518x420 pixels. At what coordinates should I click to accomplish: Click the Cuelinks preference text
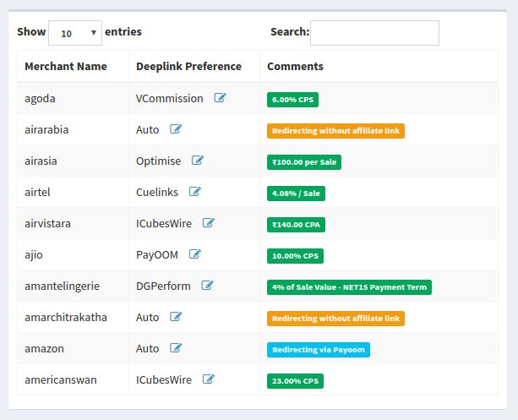tap(157, 192)
